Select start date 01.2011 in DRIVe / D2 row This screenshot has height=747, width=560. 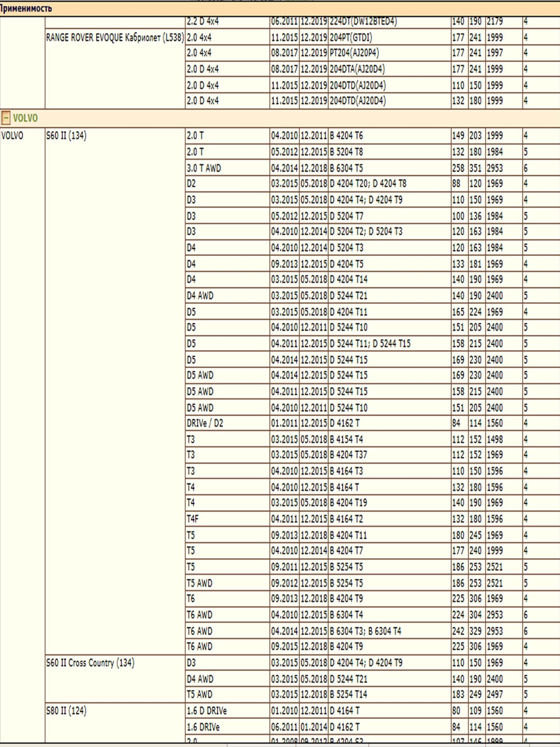coord(284,423)
